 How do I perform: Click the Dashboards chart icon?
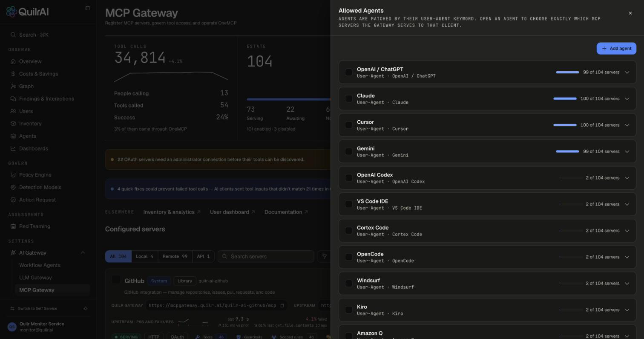tap(13, 148)
